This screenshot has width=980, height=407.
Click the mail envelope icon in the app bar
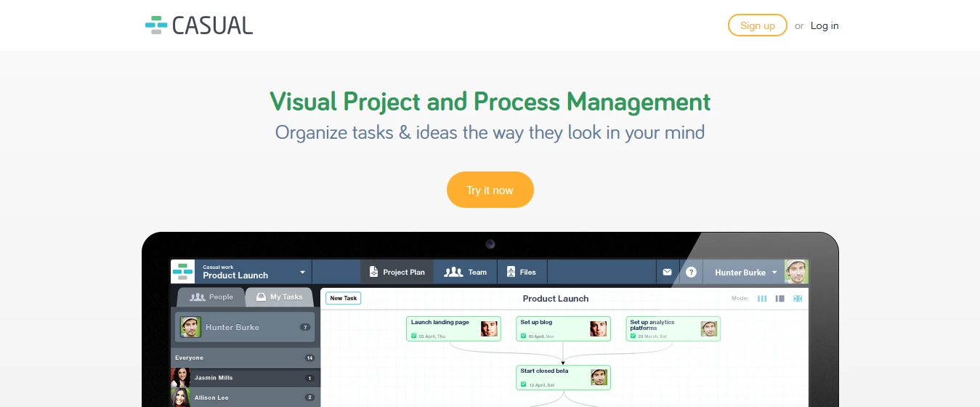pos(667,273)
